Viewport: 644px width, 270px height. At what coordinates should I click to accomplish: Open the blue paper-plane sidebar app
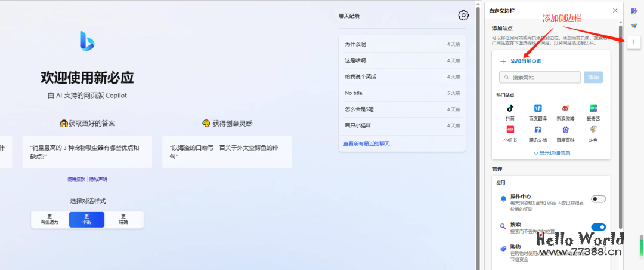point(634,26)
